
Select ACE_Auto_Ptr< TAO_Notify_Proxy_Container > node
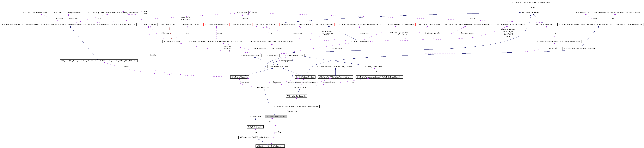[x=336, y=77]
